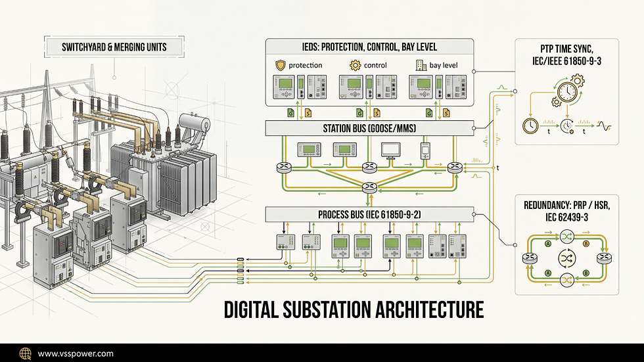644x362 pixels.
Task: Open the www.vsspower.com link
Action: 76,353
